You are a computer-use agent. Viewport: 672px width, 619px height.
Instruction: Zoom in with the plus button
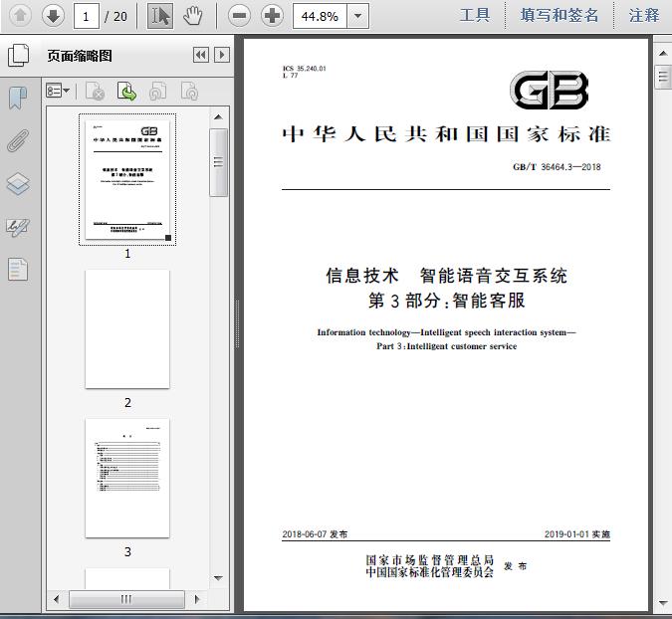pyautogui.click(x=272, y=15)
